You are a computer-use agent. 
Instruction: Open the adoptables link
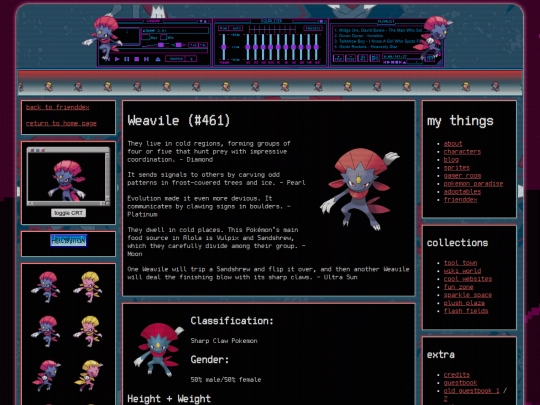pyautogui.click(x=462, y=191)
